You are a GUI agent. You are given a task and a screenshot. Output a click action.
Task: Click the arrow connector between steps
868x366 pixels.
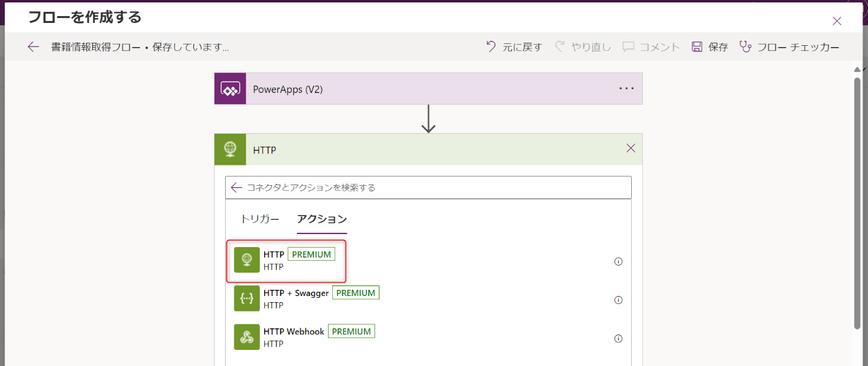tap(428, 119)
